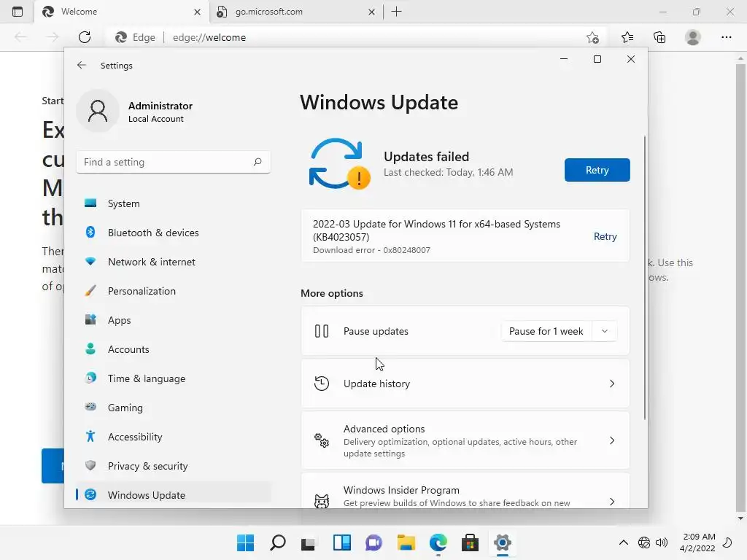Screen dimensions: 747x560
Task: Click the Time & language clock icon
Action: (x=90, y=378)
